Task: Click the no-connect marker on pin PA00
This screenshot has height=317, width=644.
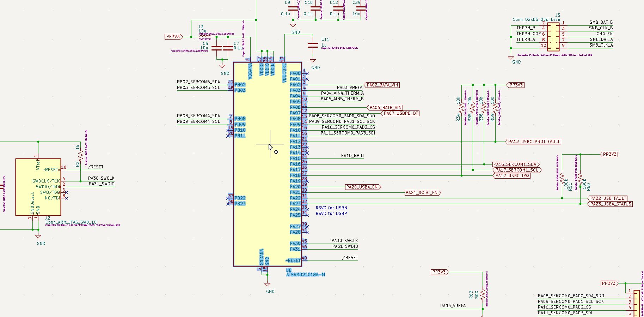Action: point(307,73)
